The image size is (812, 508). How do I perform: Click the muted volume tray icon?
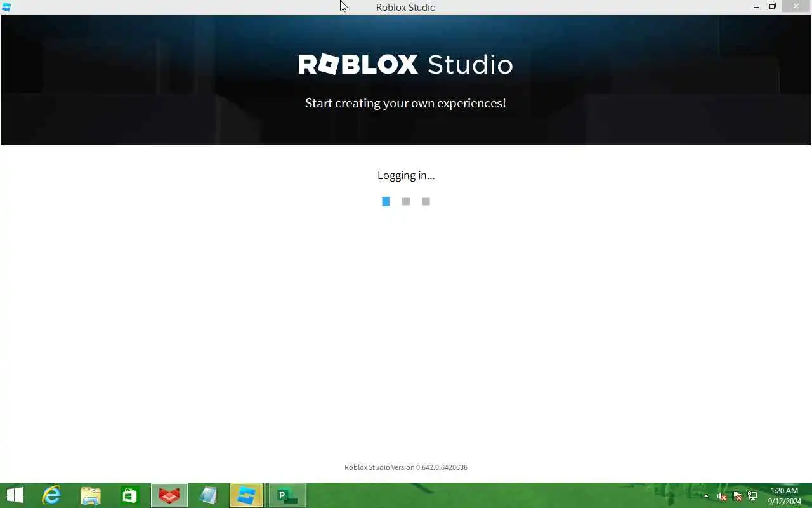tap(721, 496)
